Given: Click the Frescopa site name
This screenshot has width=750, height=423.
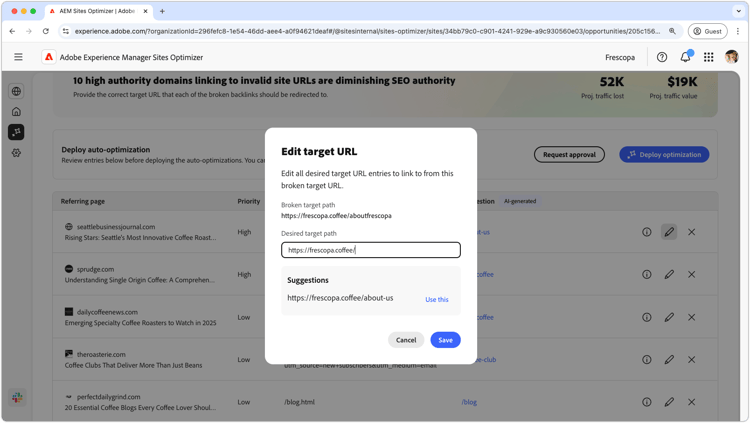Looking at the screenshot, I should pos(620,57).
